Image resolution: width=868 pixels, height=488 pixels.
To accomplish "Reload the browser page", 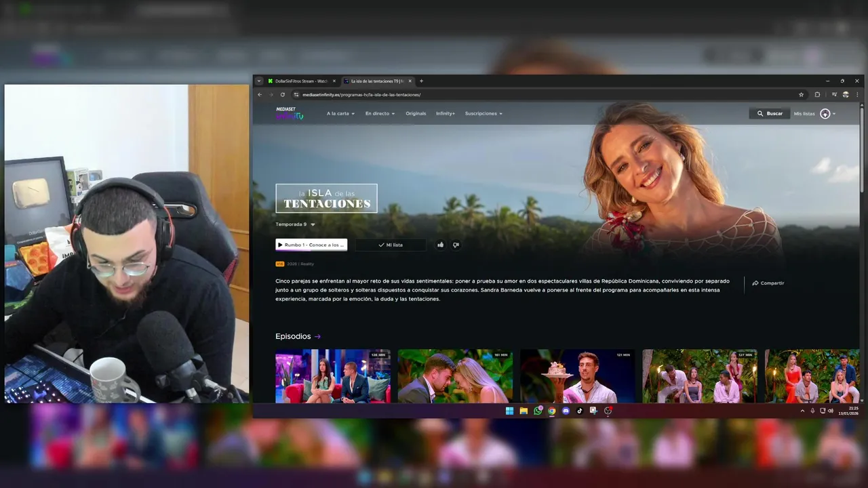I will 282,95.
